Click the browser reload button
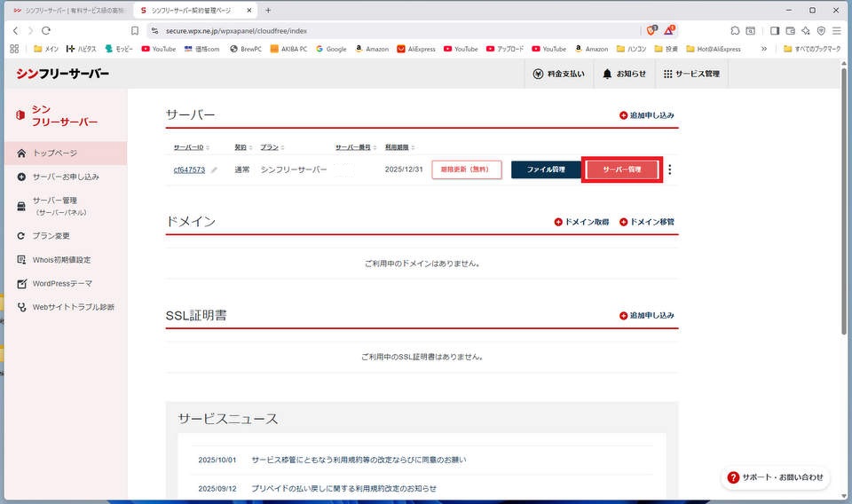Screen dimensions: 852x504 46,30
